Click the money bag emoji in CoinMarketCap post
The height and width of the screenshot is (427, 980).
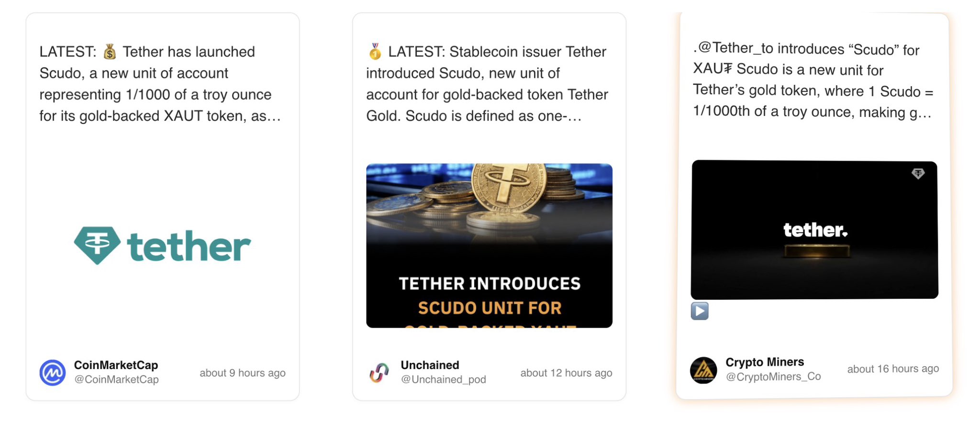pyautogui.click(x=110, y=52)
